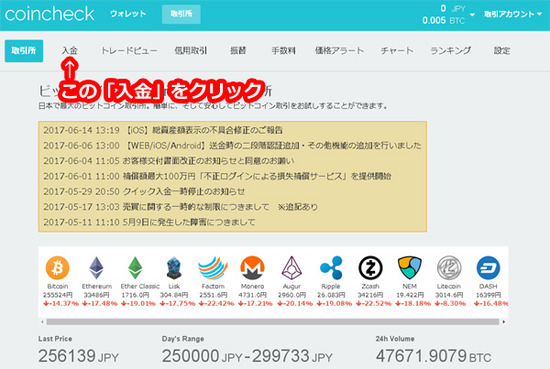The height and width of the screenshot is (369, 550).
Task: Click the 24h Volume value 47671.9079 BTC
Action: tap(434, 356)
